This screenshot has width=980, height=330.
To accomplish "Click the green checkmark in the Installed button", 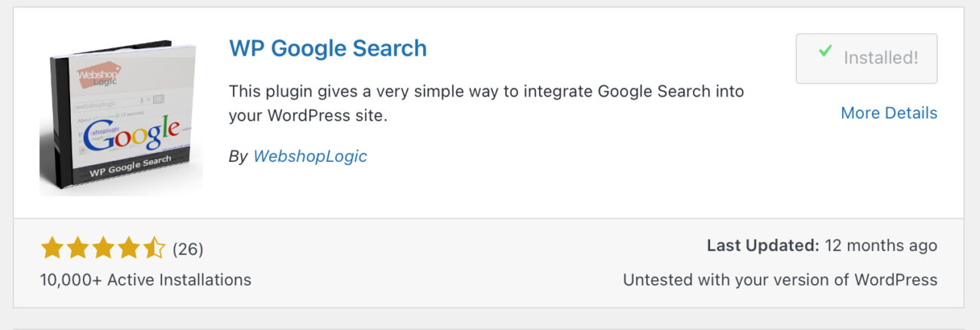I will pyautogui.click(x=825, y=52).
